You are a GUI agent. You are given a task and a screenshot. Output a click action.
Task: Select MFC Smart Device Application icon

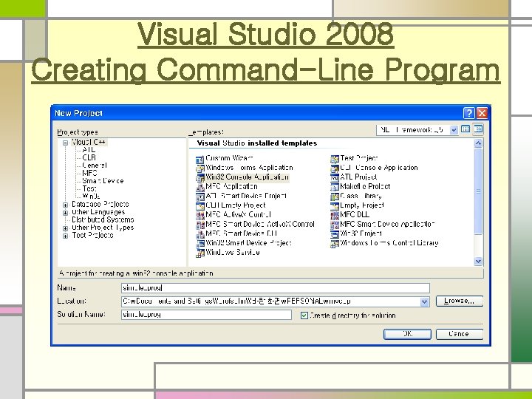tap(335, 225)
